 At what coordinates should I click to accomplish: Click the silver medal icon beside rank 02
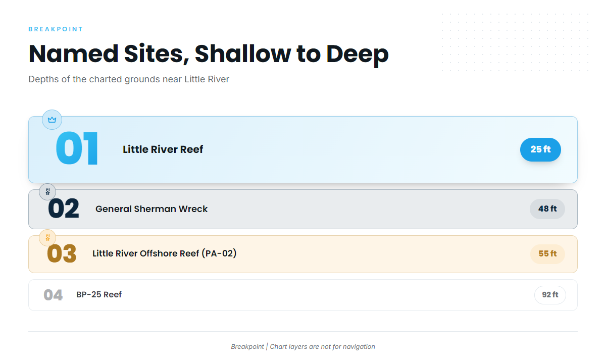tap(47, 191)
